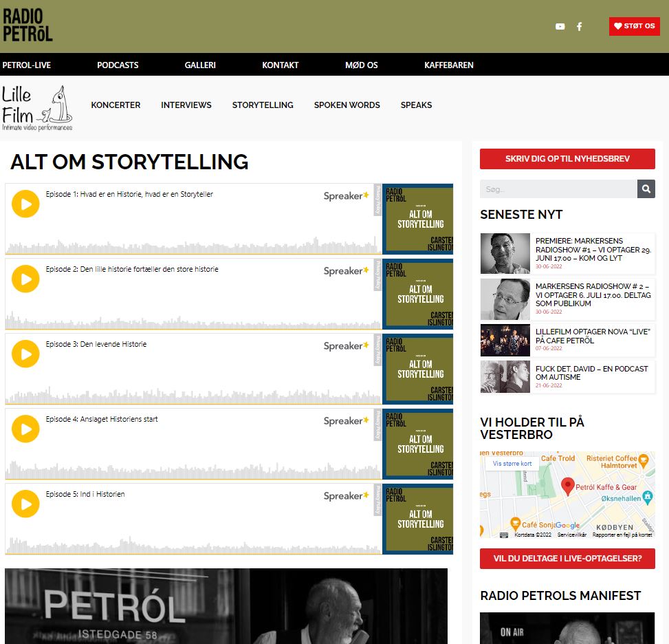Click the search magnifier button
Image resolution: width=669 pixels, height=644 pixels.
pyautogui.click(x=646, y=189)
